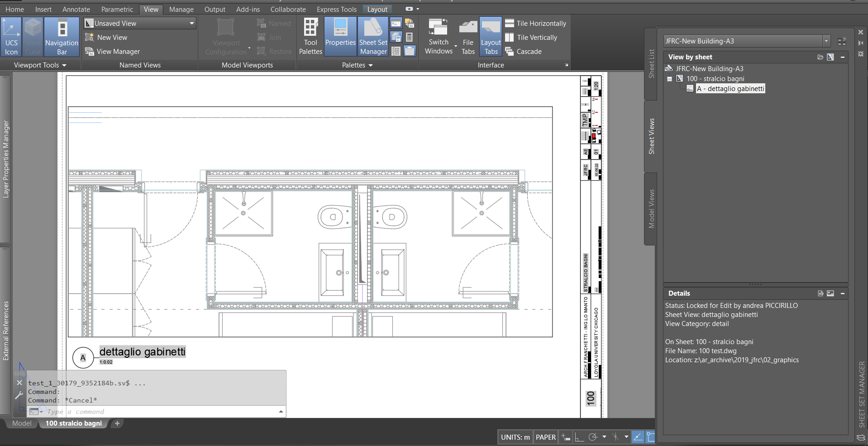Close the Sheet Set Manager palette
The image size is (868, 446).
861,32
